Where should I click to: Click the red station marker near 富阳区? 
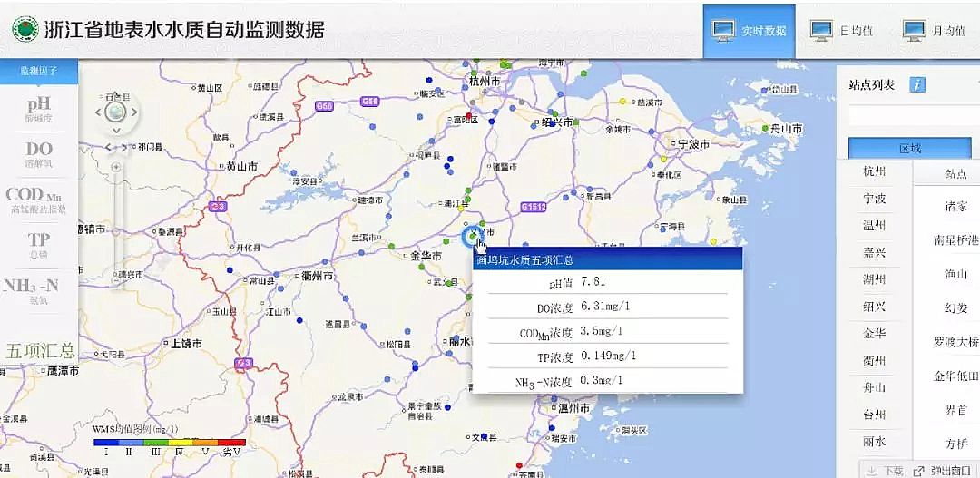(x=467, y=116)
